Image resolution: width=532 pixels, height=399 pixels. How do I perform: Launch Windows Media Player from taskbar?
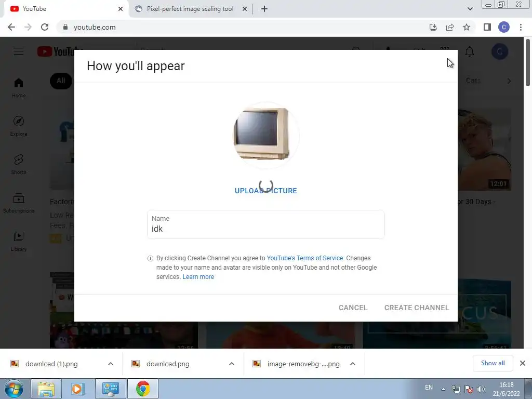[78, 389]
